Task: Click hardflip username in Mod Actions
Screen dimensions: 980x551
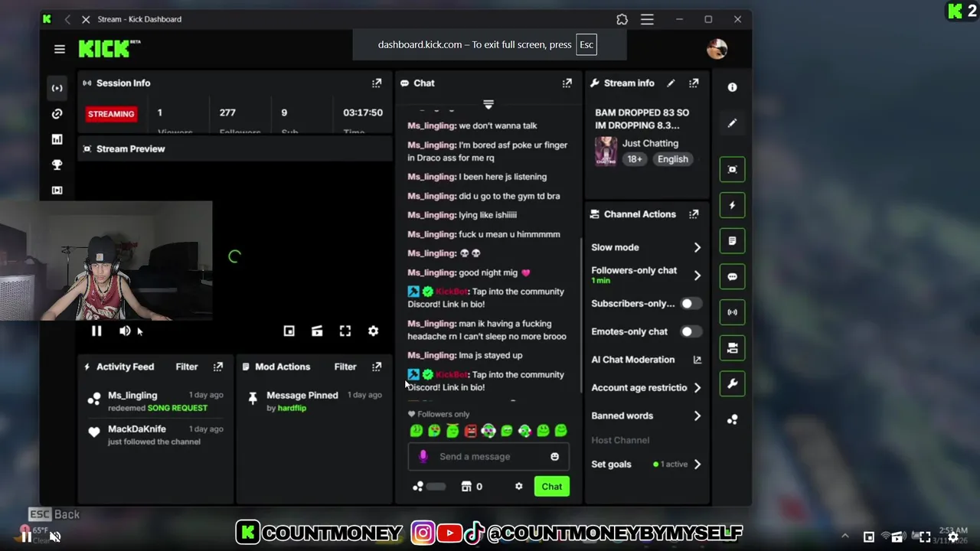Action: coord(292,408)
